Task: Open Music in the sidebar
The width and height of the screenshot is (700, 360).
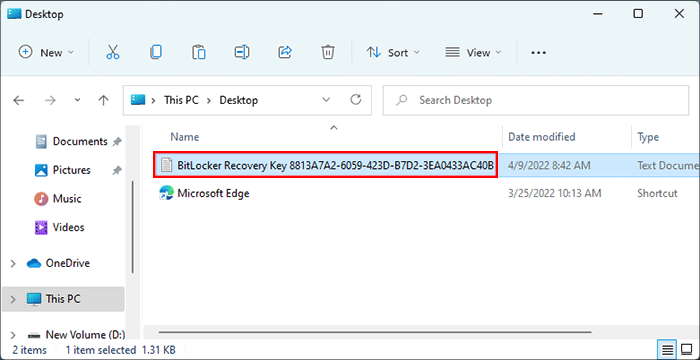Action: (67, 199)
